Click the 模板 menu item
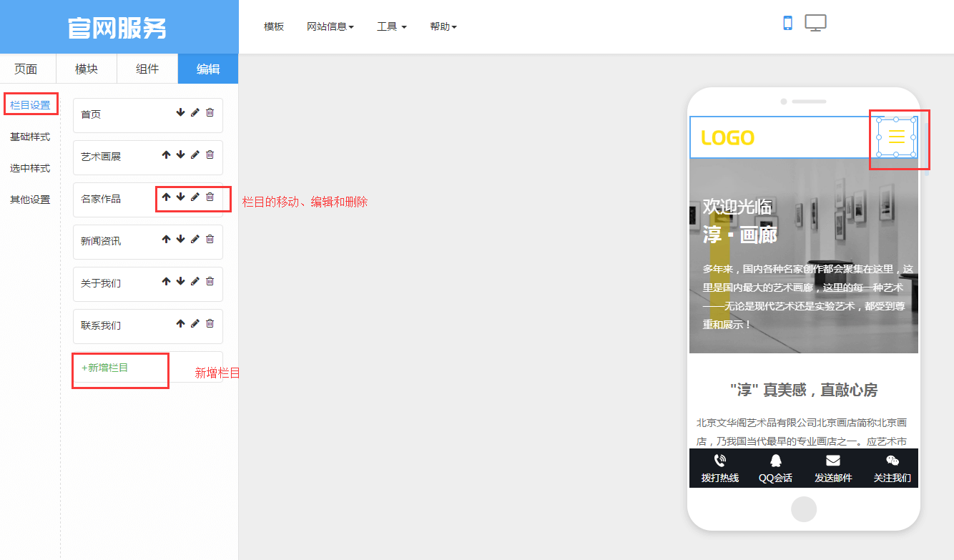954x560 pixels. [x=274, y=26]
